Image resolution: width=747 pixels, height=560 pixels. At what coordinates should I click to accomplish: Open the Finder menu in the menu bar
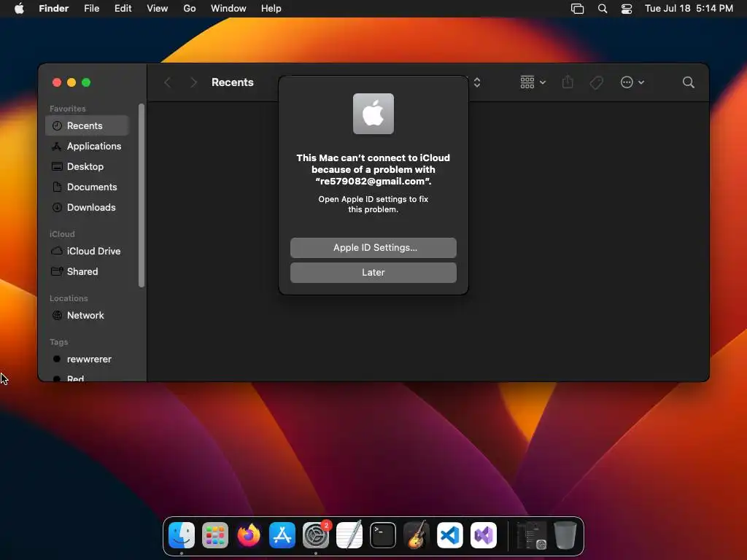(54, 9)
